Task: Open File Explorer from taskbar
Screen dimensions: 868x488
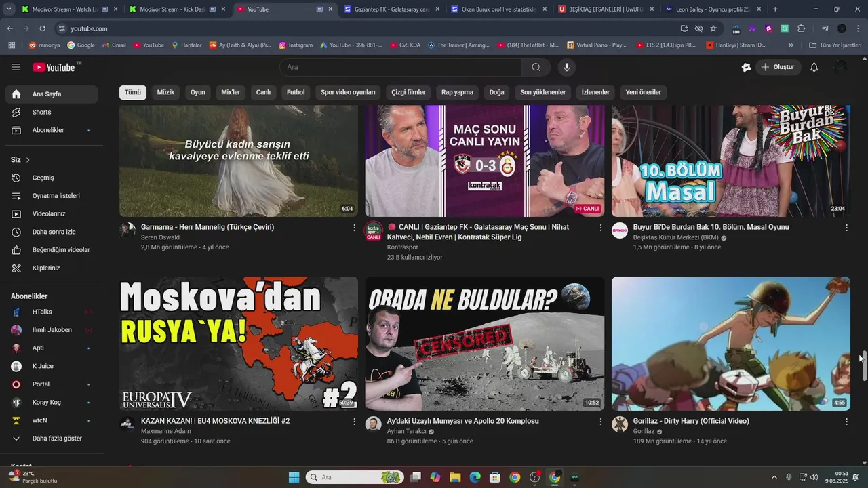Action: pyautogui.click(x=455, y=477)
